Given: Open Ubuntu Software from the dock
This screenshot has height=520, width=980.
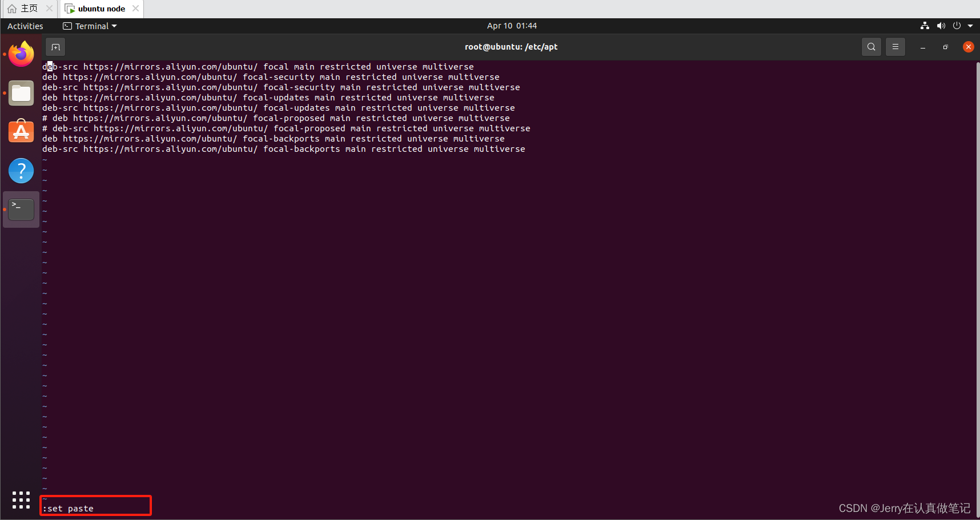Looking at the screenshot, I should (x=21, y=131).
